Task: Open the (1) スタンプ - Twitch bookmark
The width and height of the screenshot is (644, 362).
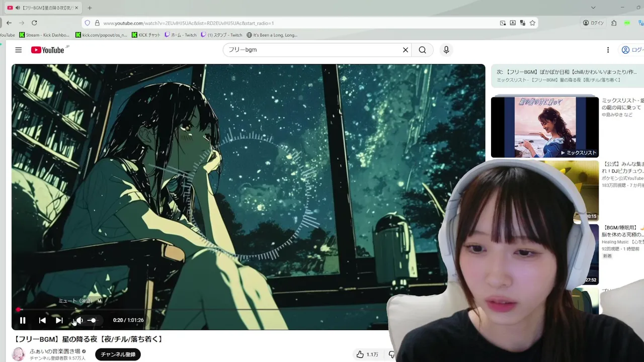Action: coord(221,35)
